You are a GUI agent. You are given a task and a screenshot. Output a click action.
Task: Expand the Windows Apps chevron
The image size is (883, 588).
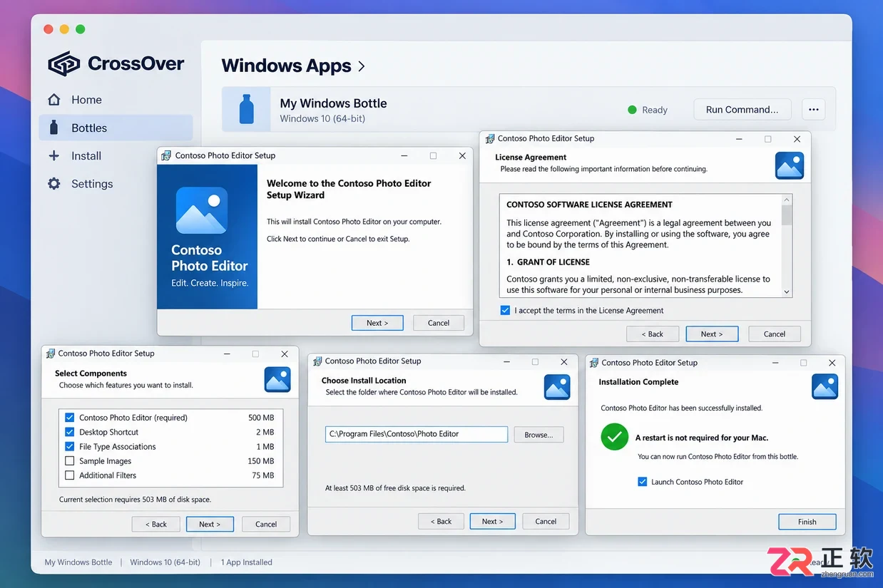click(x=362, y=66)
